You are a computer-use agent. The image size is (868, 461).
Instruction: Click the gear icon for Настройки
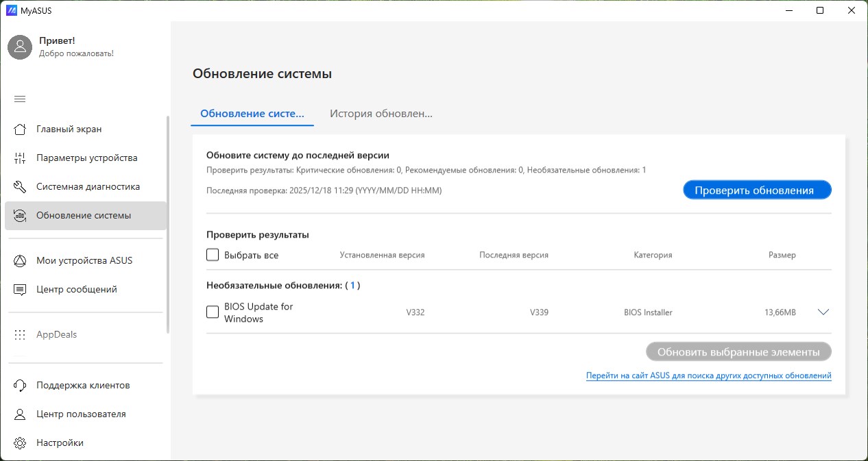click(20, 443)
